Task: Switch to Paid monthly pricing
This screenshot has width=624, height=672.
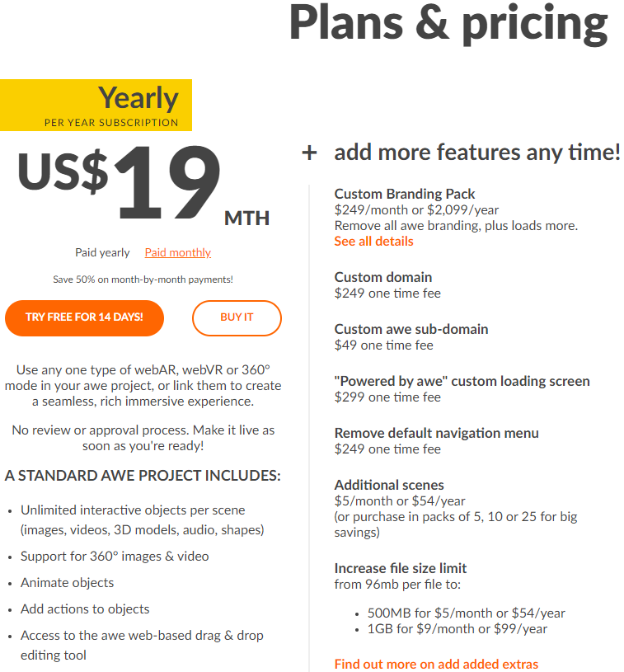Action: [178, 252]
